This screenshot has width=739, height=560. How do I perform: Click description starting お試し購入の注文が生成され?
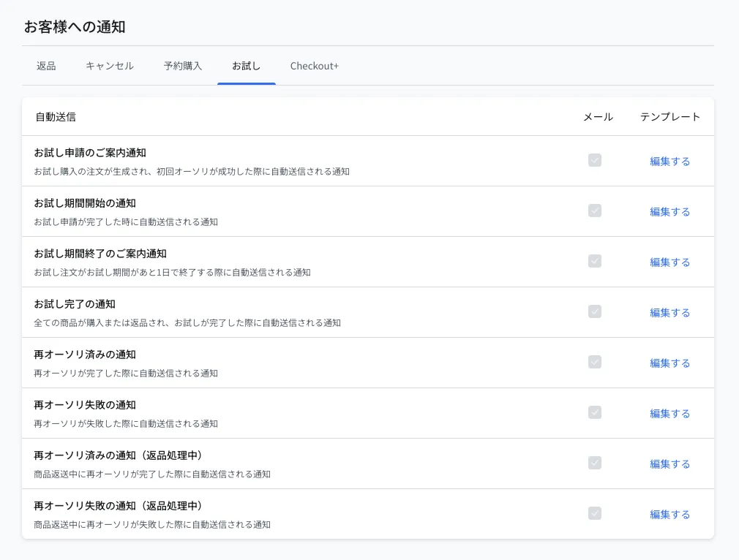coord(192,172)
